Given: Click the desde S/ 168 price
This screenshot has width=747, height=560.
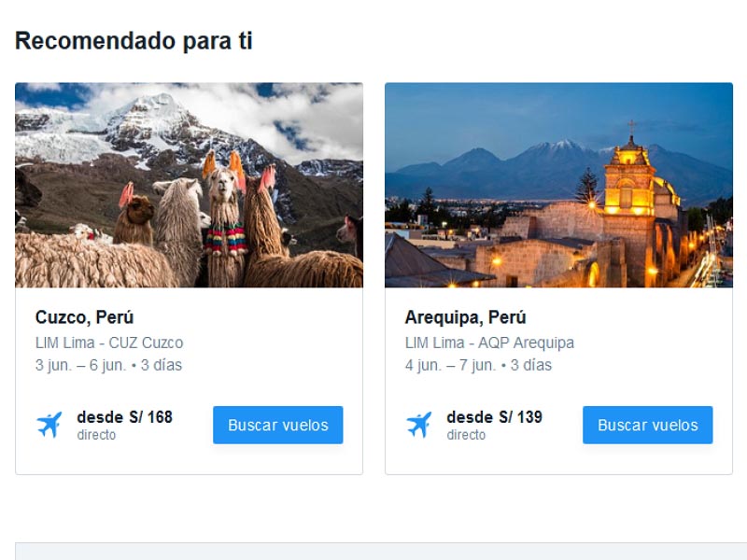Looking at the screenshot, I should point(124,417).
